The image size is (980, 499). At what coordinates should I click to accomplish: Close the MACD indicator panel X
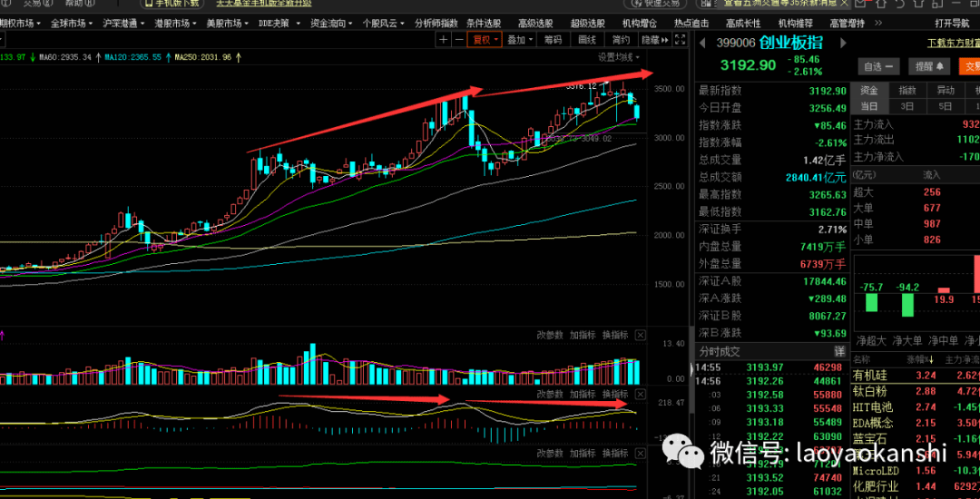click(641, 394)
